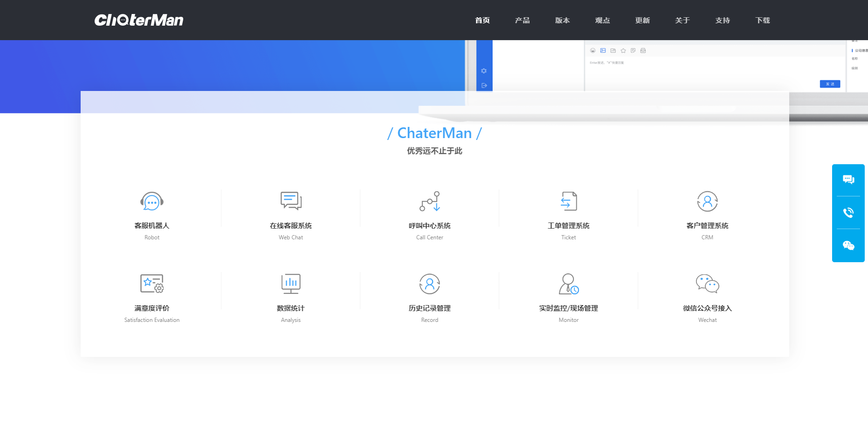Image resolution: width=868 pixels, height=425 pixels.
Task: Go to the 版本 page
Action: tap(563, 20)
